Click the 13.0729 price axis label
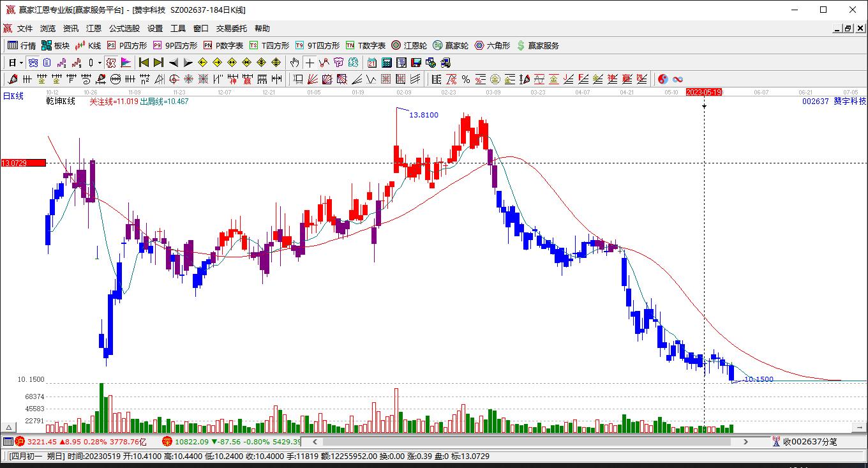The width and height of the screenshot is (868, 468). pos(24,163)
